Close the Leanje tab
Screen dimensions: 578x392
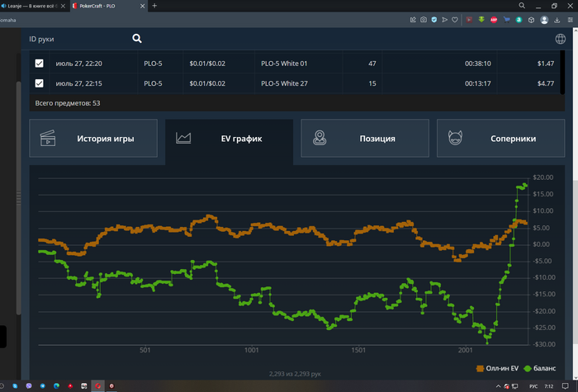pyautogui.click(x=63, y=6)
